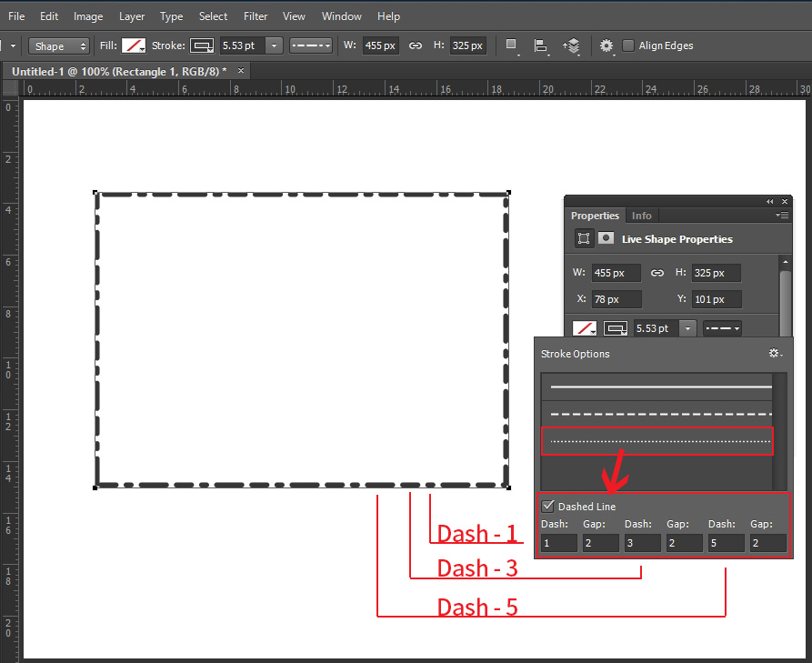Uncheck the Dashed Line checkbox
The height and width of the screenshot is (663, 812).
pyautogui.click(x=548, y=506)
